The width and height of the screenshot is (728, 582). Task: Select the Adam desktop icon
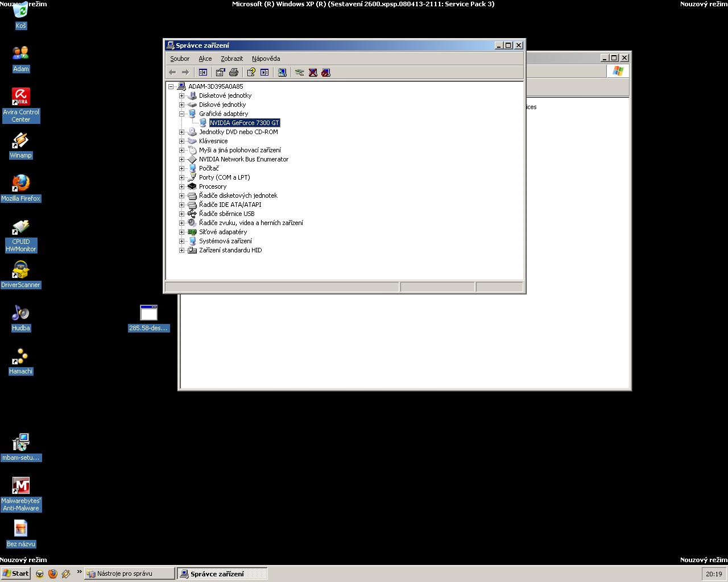pyautogui.click(x=21, y=59)
